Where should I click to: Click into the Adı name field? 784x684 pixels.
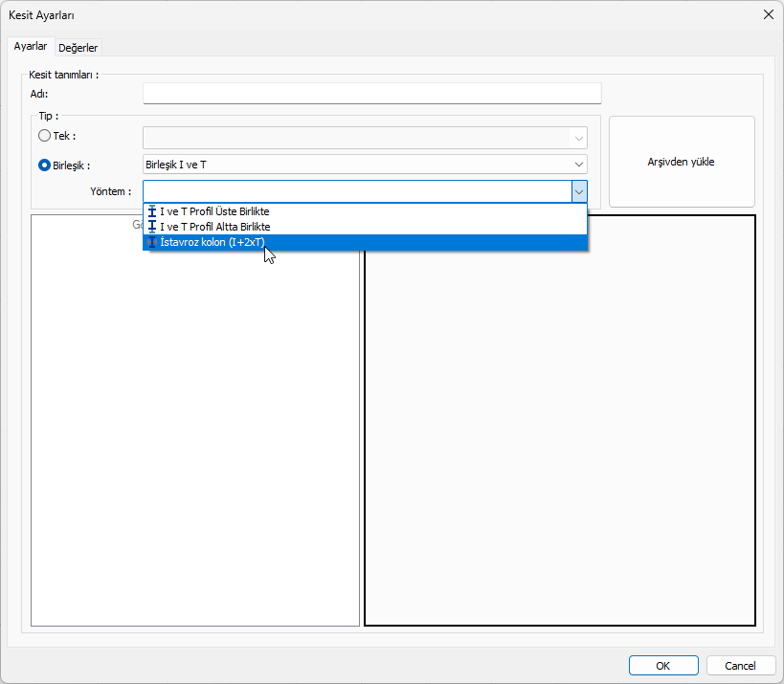[371, 93]
